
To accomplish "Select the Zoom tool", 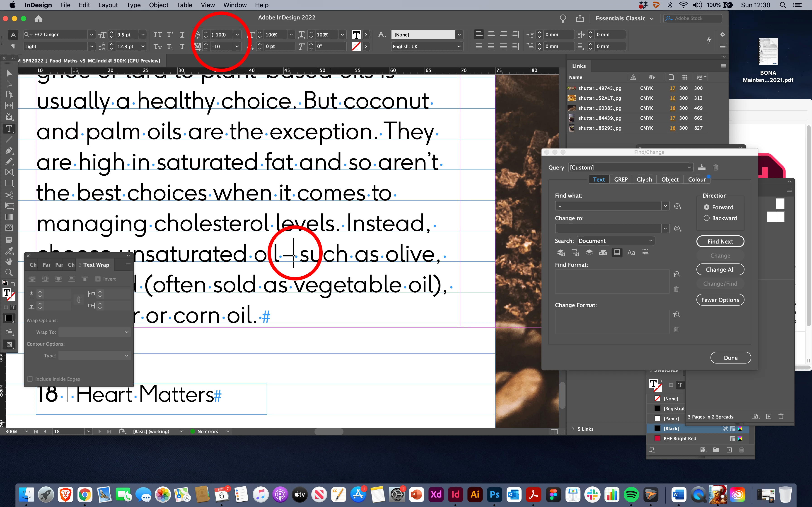I will pyautogui.click(x=9, y=272).
